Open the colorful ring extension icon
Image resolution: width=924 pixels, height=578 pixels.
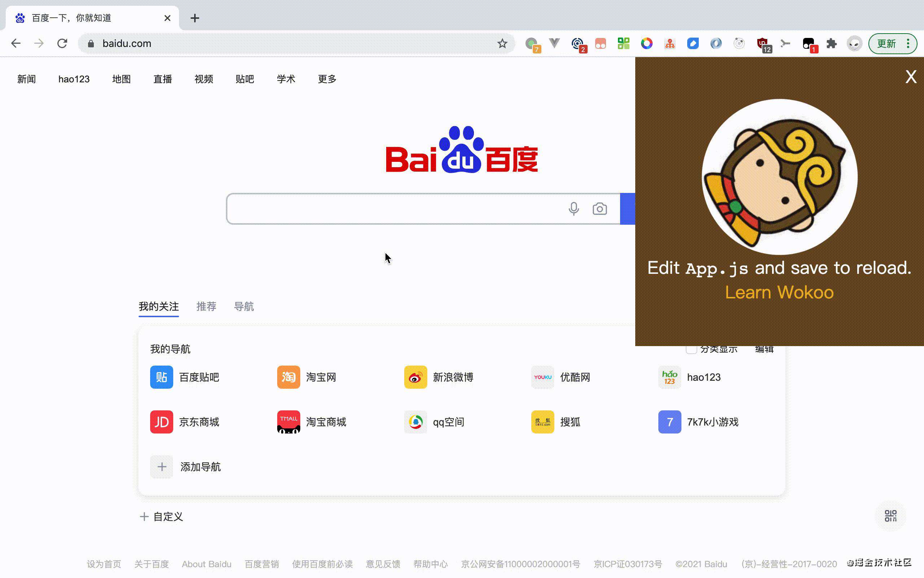646,43
